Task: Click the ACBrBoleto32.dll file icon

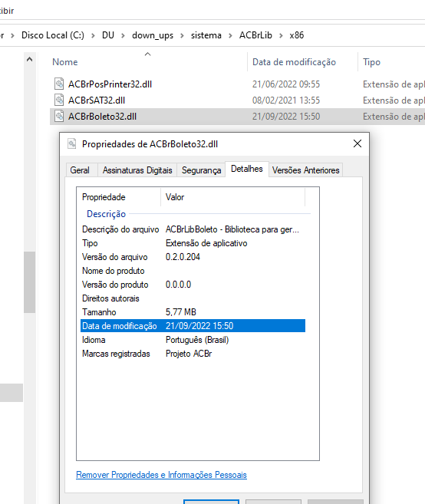Action: (59, 116)
